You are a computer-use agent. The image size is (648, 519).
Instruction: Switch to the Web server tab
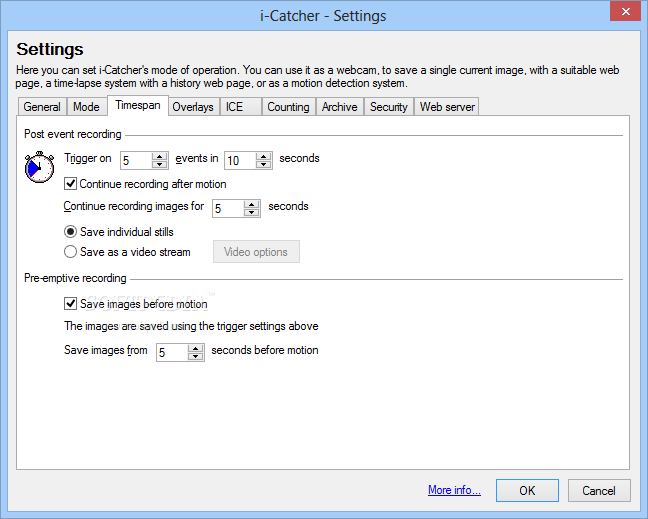pos(447,107)
